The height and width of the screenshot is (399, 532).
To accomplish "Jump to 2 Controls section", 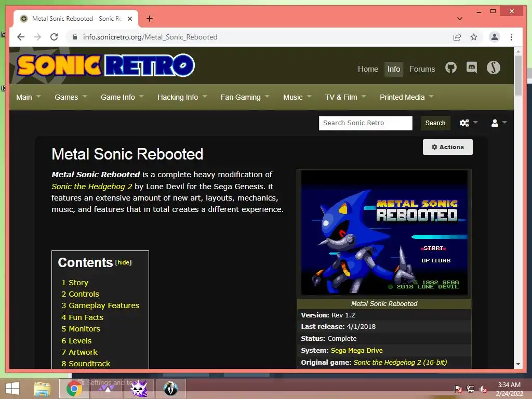I will tap(81, 294).
